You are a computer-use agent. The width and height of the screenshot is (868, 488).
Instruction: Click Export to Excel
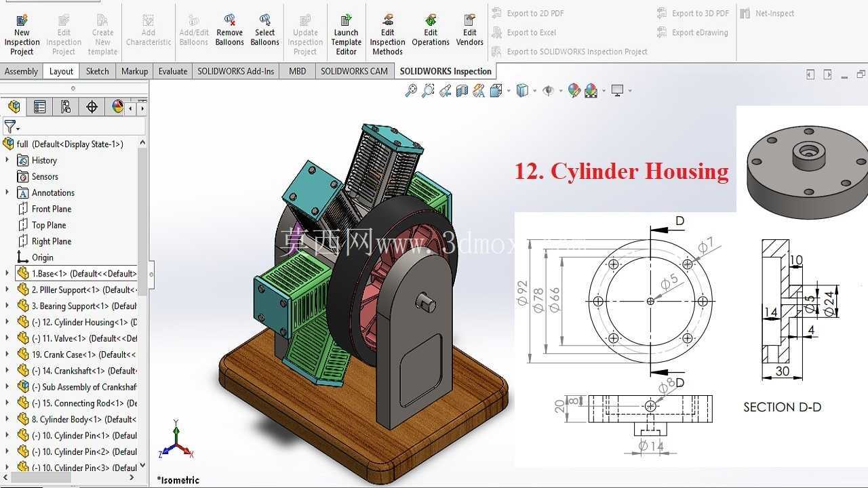pyautogui.click(x=524, y=32)
